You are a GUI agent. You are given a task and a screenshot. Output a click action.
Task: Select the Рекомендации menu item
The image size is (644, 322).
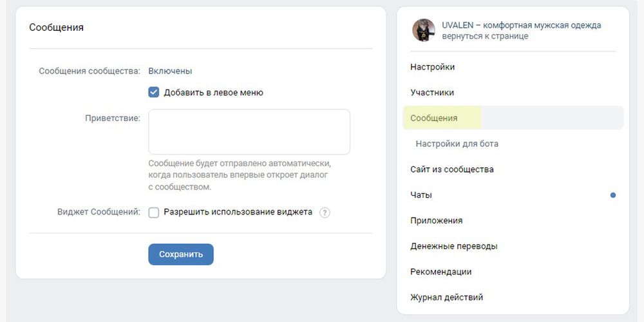coord(440,272)
